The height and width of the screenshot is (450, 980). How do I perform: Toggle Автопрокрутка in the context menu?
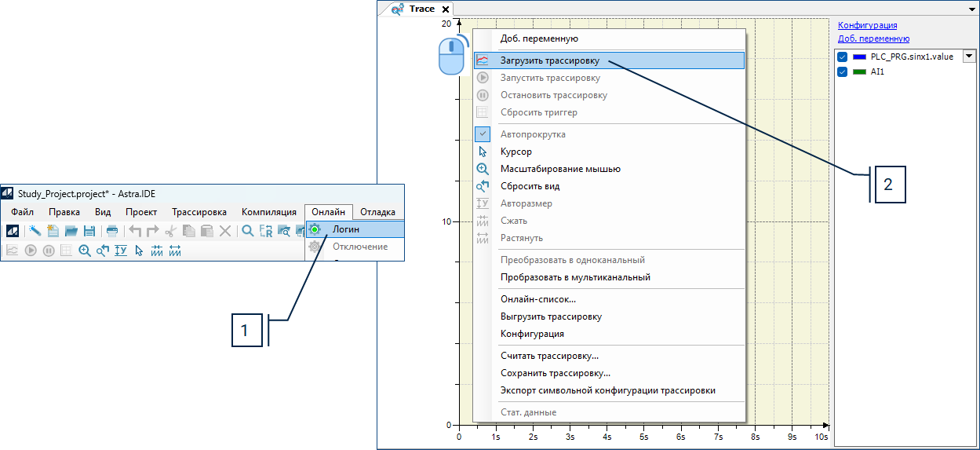(x=532, y=134)
